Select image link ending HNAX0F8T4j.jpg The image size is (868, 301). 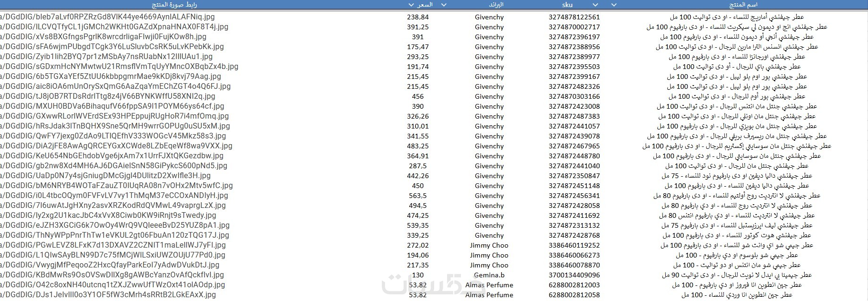point(114,27)
